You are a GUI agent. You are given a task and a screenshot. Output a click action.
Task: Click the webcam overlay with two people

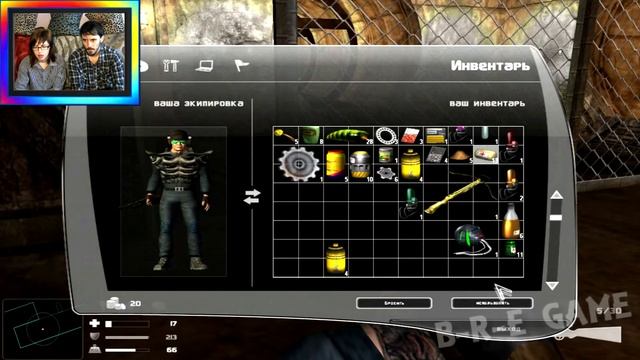click(x=69, y=52)
